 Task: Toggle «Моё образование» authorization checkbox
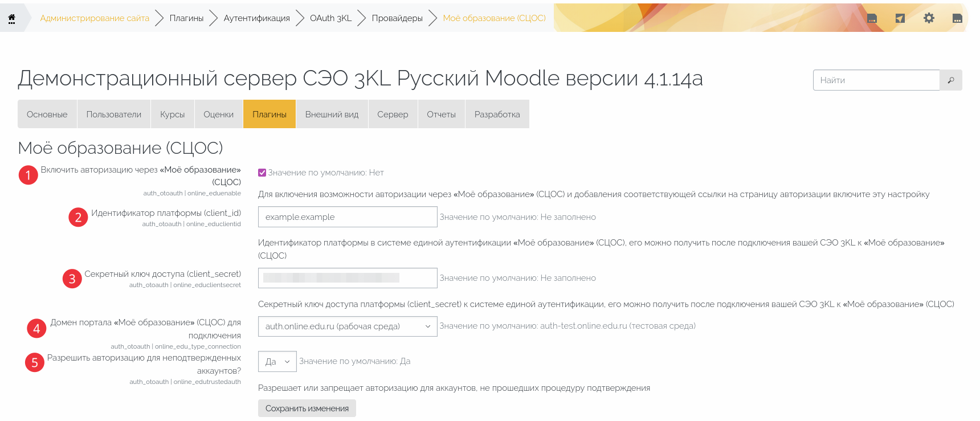(x=262, y=173)
